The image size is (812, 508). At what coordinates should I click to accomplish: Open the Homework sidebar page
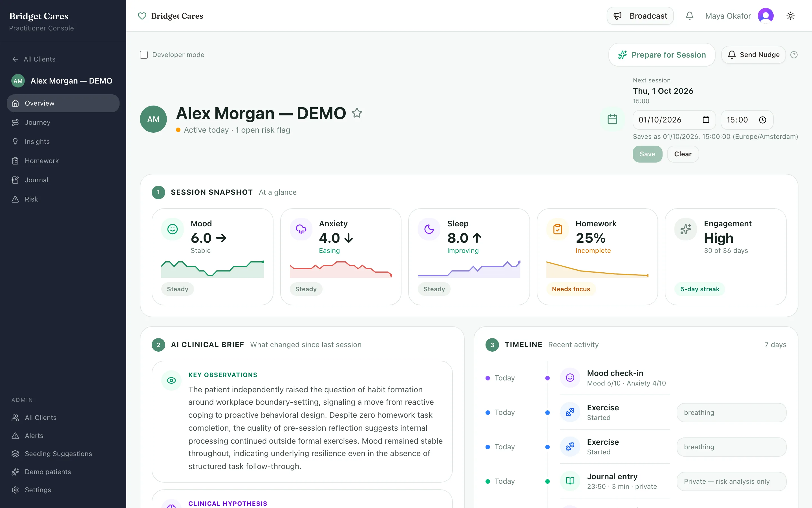(63, 161)
